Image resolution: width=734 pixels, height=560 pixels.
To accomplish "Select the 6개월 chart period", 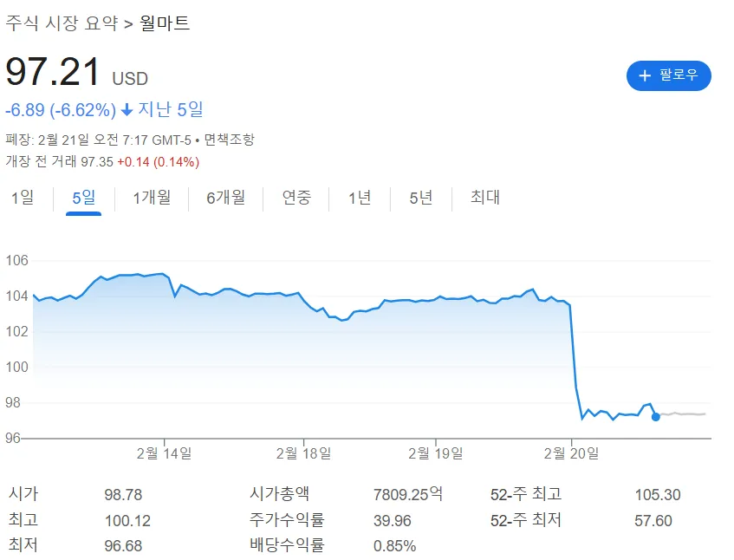I will click(224, 198).
